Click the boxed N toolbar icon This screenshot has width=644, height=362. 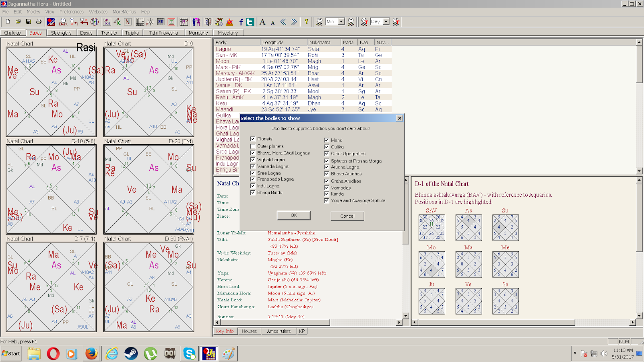(x=128, y=22)
